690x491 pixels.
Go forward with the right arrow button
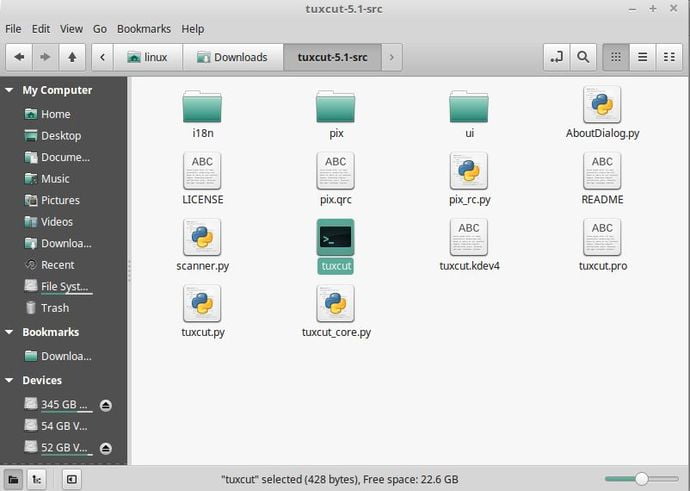coord(45,57)
